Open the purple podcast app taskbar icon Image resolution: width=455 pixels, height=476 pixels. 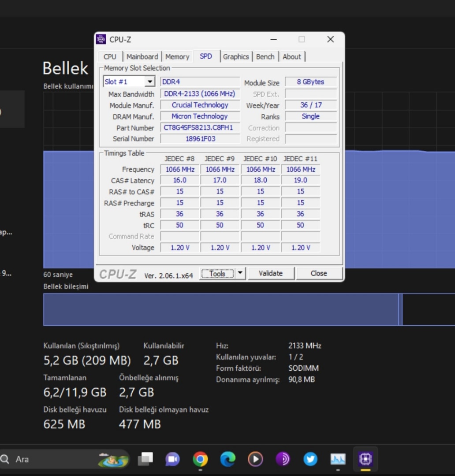coord(283,459)
